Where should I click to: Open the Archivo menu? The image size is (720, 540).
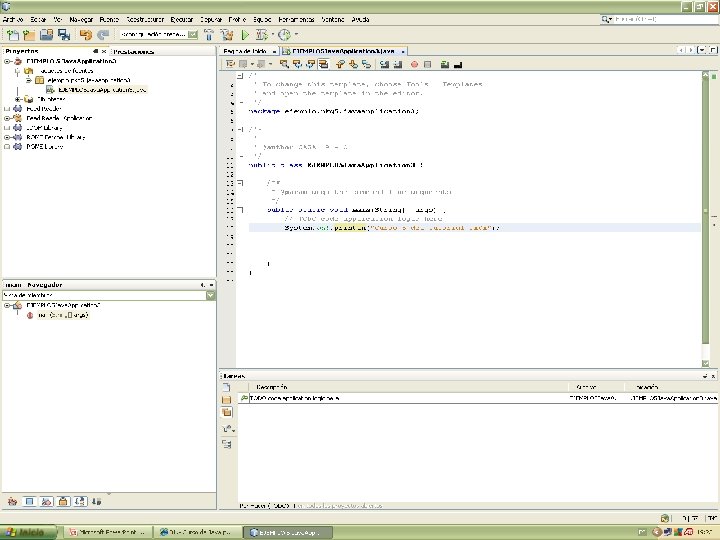[12, 19]
